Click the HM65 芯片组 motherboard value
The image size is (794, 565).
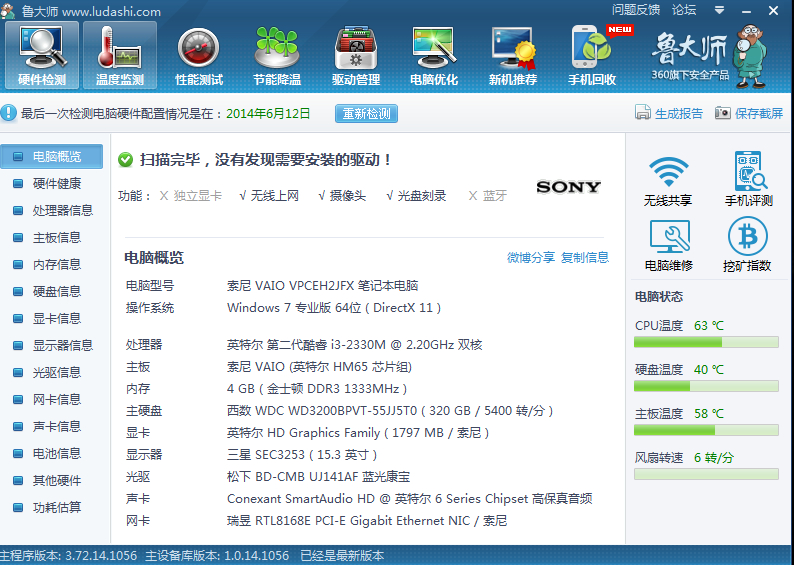click(x=320, y=367)
